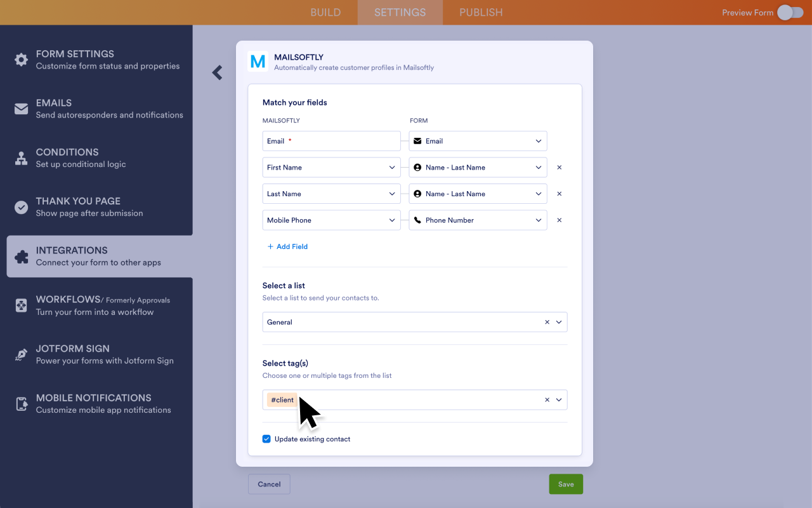This screenshot has height=508, width=812.
Task: Open the Phone Number form field dropdown
Action: pyautogui.click(x=477, y=220)
